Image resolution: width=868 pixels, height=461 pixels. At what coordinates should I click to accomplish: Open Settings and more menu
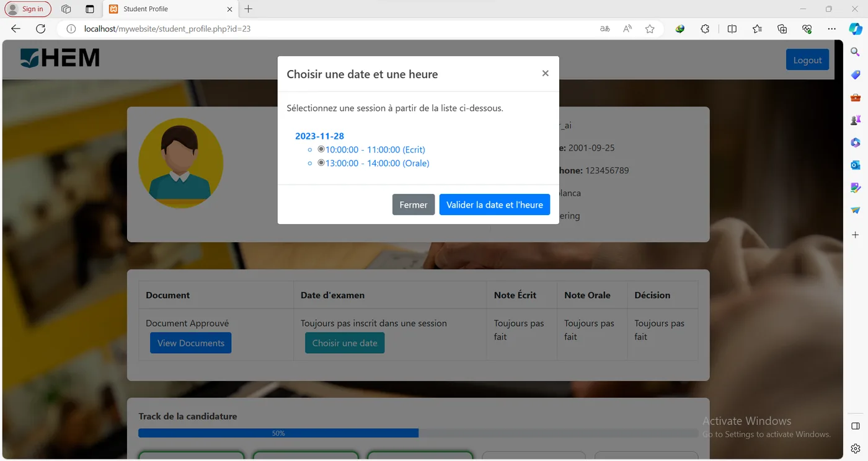pos(831,29)
